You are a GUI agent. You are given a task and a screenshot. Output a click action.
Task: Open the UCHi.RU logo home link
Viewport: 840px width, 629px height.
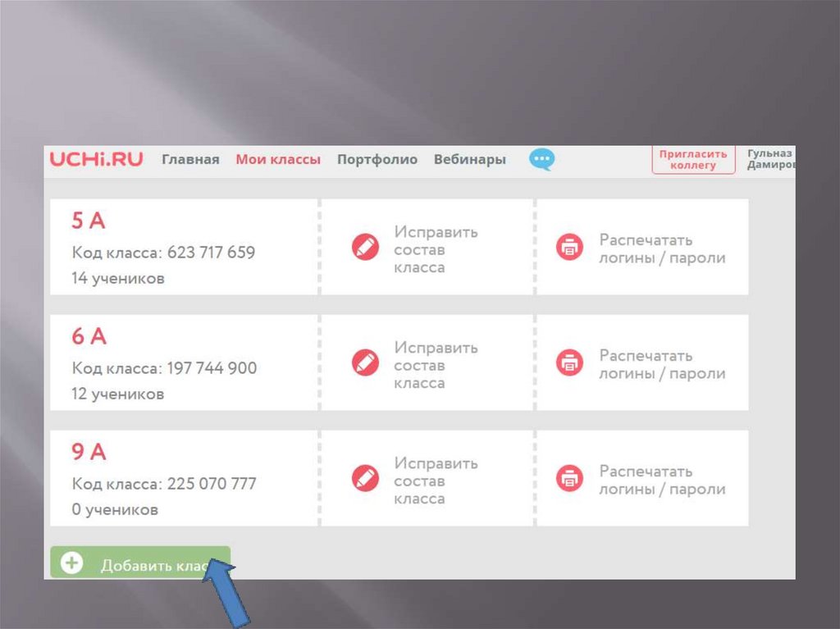coord(97,159)
